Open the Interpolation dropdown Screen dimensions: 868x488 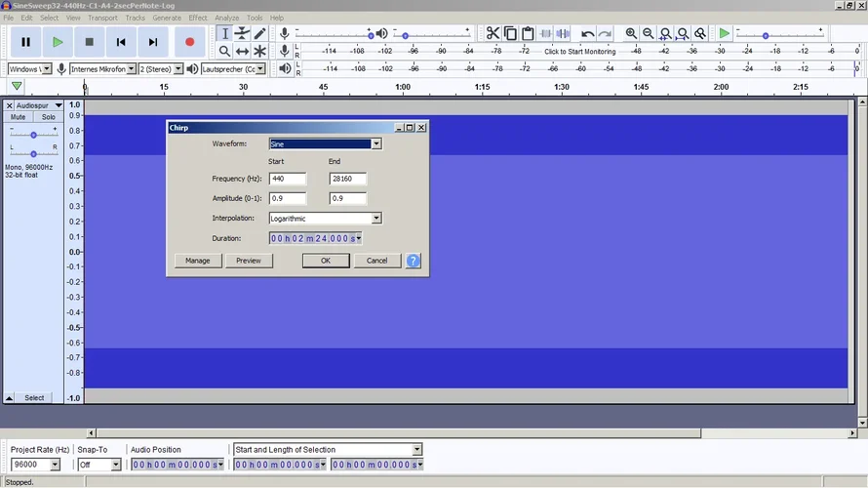(376, 219)
